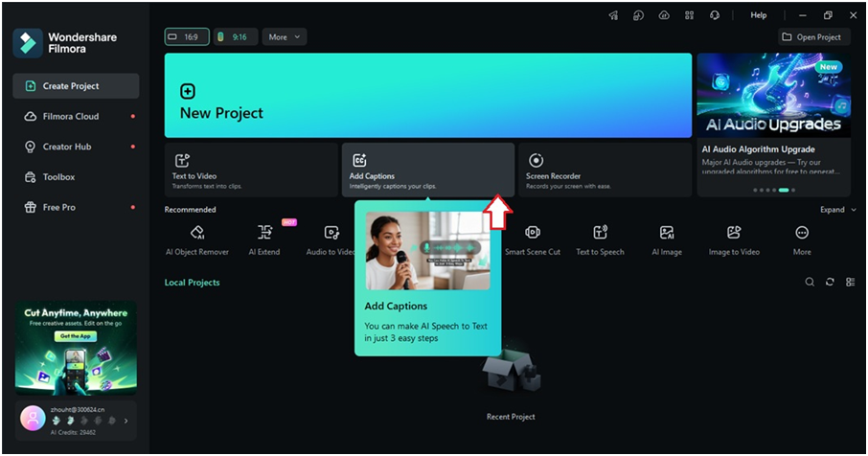The height and width of the screenshot is (456, 868).
Task: Search local projects with magnifier icon
Action: pos(810,283)
